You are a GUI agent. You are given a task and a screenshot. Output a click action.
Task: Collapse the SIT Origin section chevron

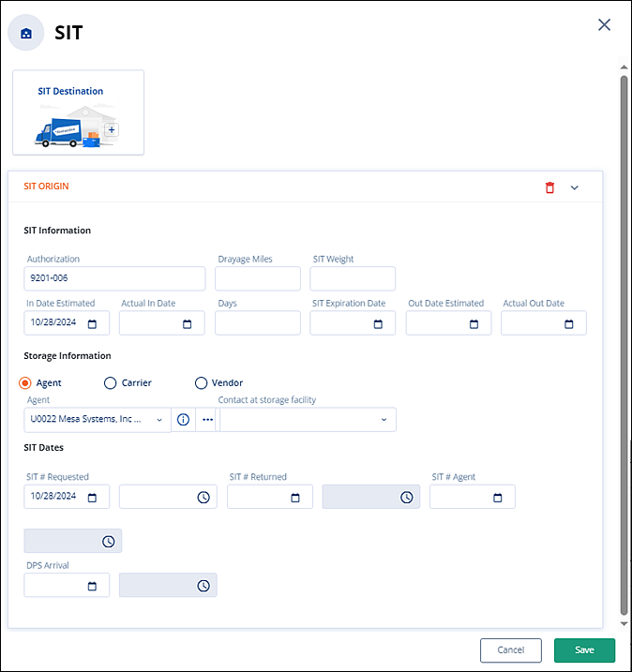click(x=575, y=187)
